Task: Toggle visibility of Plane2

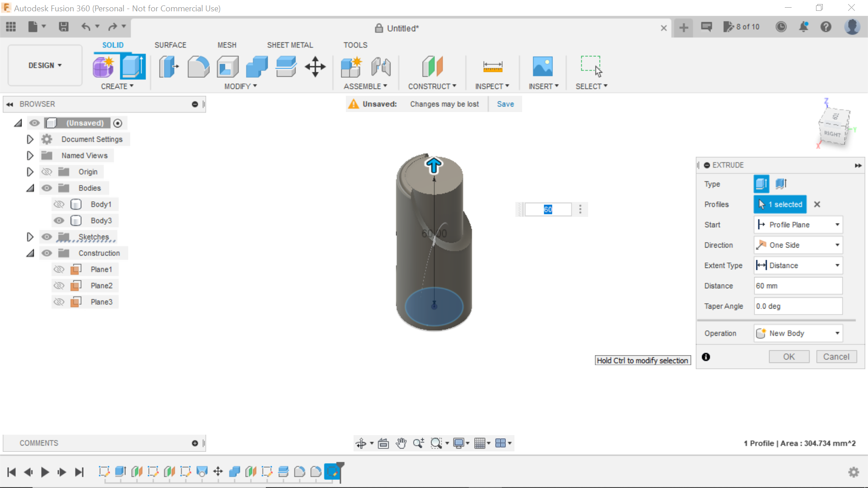Action: pyautogui.click(x=59, y=286)
